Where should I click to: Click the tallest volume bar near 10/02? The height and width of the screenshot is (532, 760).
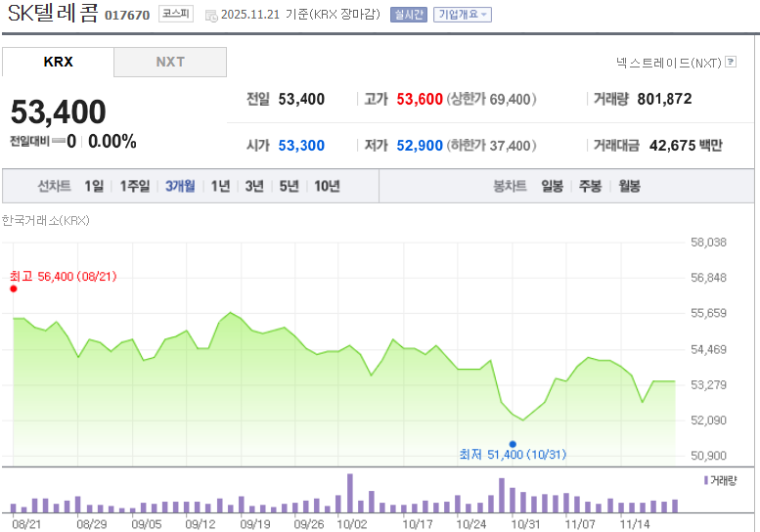[350, 493]
